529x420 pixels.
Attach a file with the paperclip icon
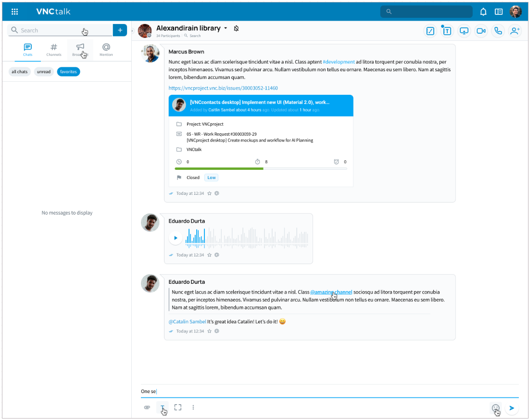[147, 407]
